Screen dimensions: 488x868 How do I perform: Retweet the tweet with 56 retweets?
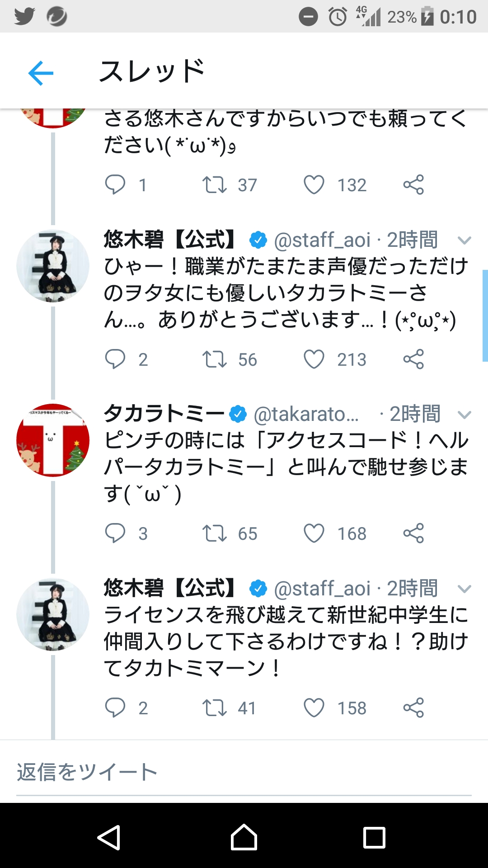[x=214, y=359]
